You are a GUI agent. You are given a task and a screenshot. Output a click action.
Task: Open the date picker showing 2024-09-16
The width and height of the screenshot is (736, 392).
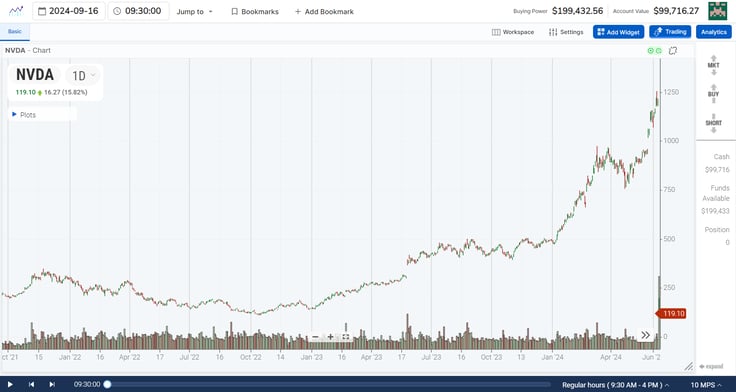click(x=69, y=11)
